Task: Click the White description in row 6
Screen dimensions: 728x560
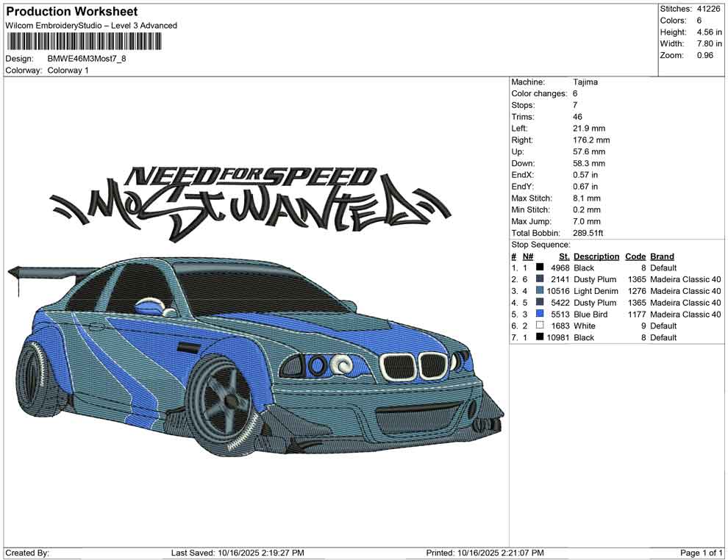Action: 584,326
